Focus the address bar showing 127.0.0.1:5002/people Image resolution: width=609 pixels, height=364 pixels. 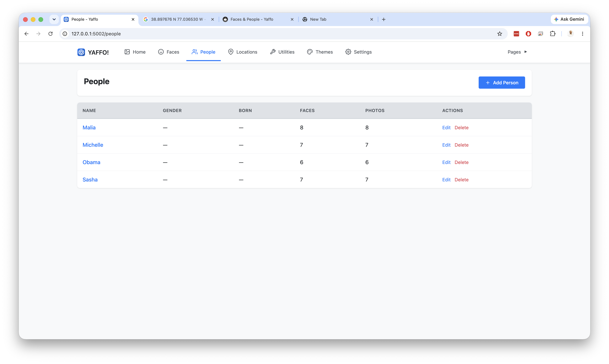282,34
